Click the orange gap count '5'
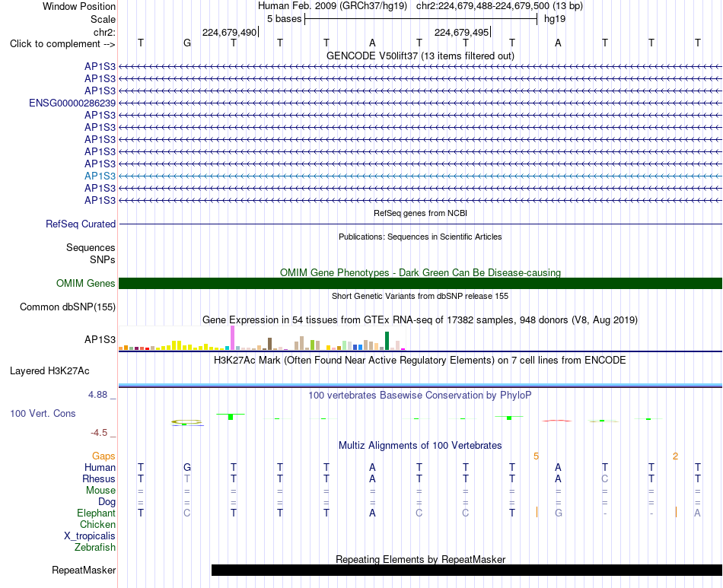This screenshot has height=588, width=723. click(536, 456)
